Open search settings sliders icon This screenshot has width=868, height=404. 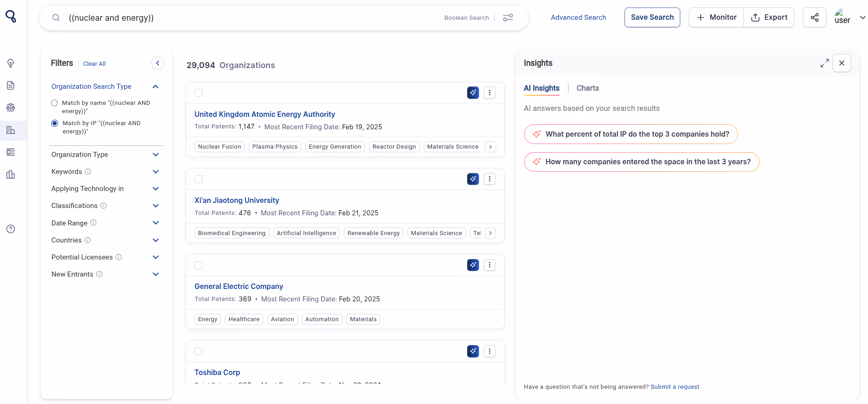(508, 17)
